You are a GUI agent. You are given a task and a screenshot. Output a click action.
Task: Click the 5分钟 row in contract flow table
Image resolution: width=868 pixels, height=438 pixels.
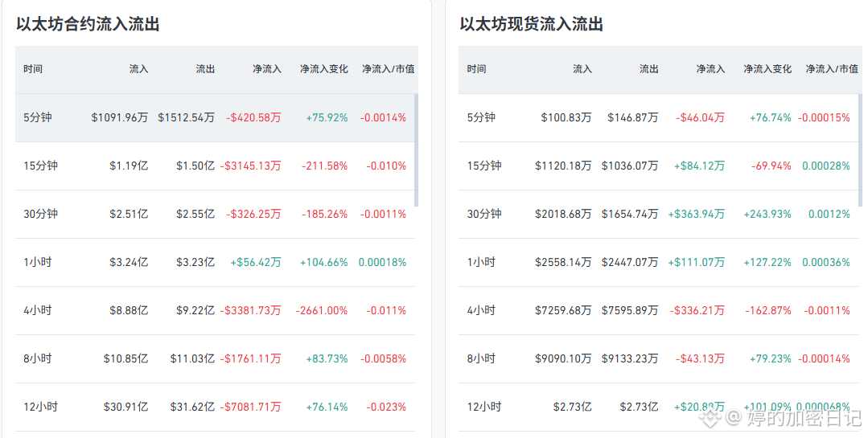(x=215, y=117)
